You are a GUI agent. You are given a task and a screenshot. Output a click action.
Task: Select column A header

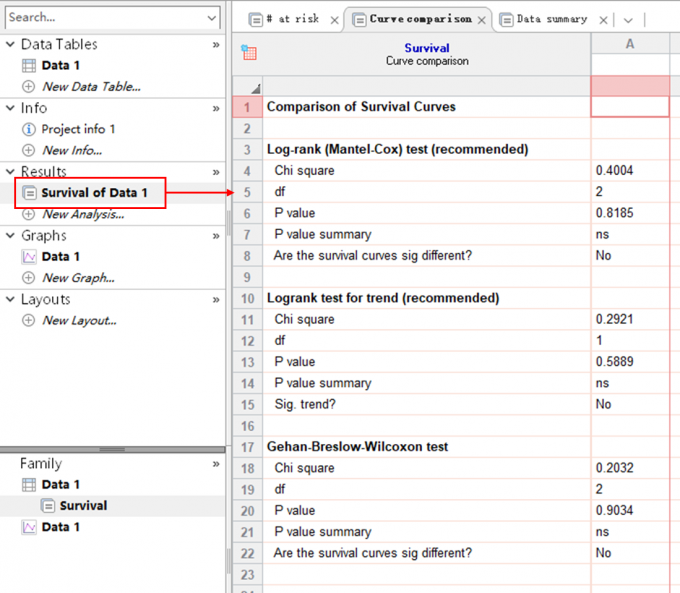click(630, 44)
